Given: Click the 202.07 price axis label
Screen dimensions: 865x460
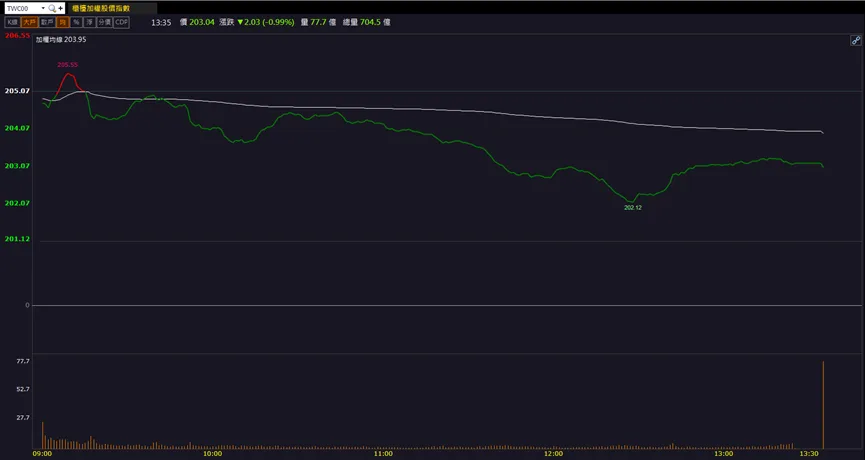Looking at the screenshot, I should pos(17,203).
